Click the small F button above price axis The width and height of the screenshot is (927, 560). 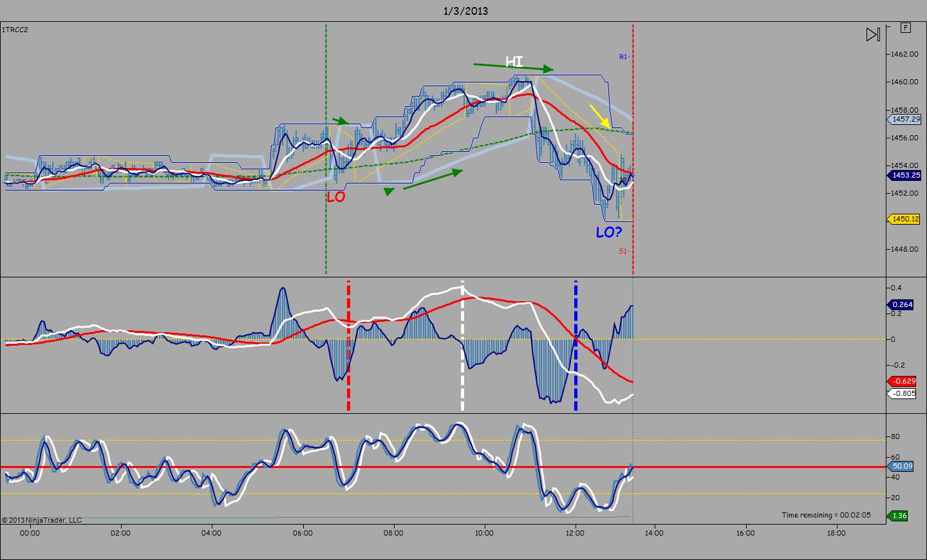[x=906, y=28]
